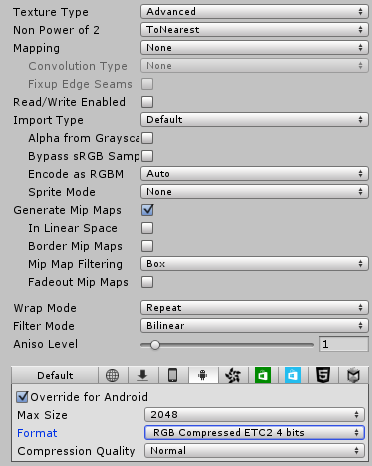Open the Wrap Mode dropdown showing Repeat
Viewport: 372px width, 466px height.
(254, 308)
